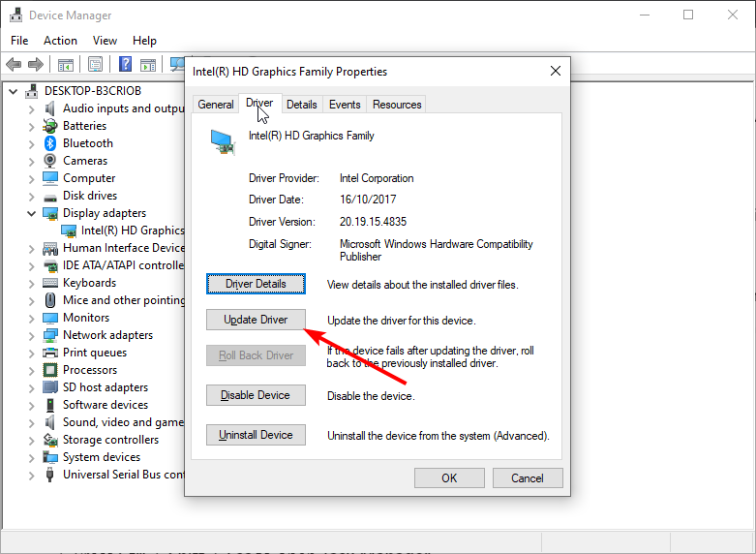Open the Action menu
Image resolution: width=756 pixels, height=554 pixels.
[60, 41]
